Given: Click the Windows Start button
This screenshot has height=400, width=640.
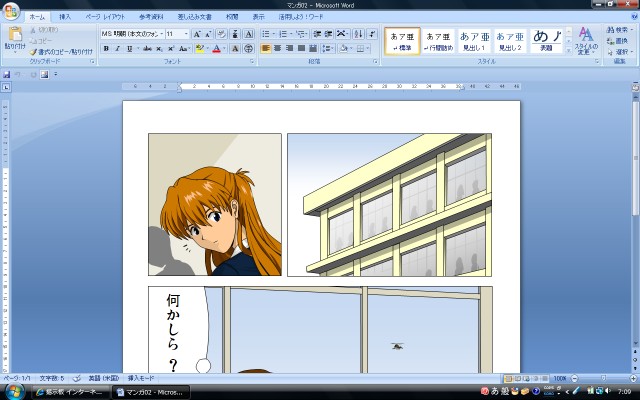Looking at the screenshot, I should [x=10, y=391].
